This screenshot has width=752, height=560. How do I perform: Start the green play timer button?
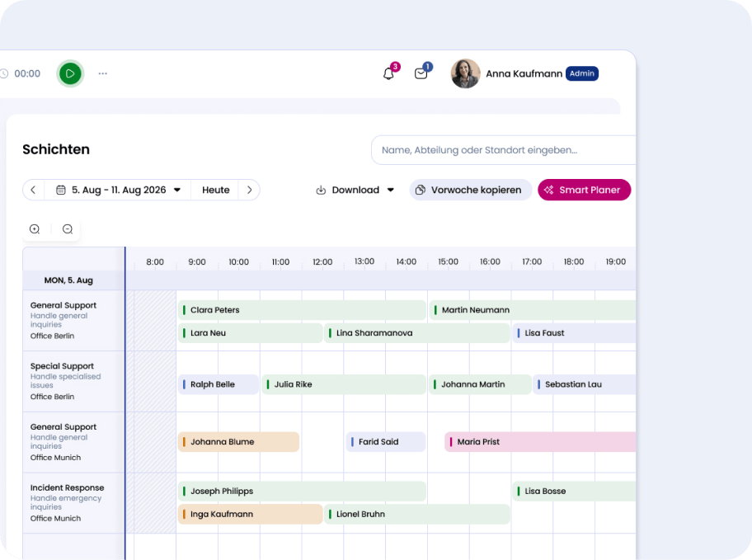(x=70, y=73)
